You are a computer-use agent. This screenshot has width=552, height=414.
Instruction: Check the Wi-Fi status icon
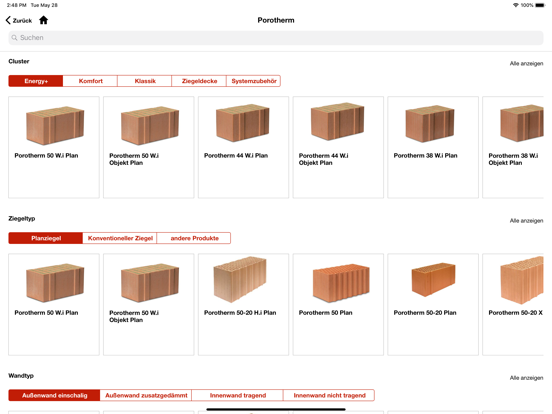(x=516, y=5)
